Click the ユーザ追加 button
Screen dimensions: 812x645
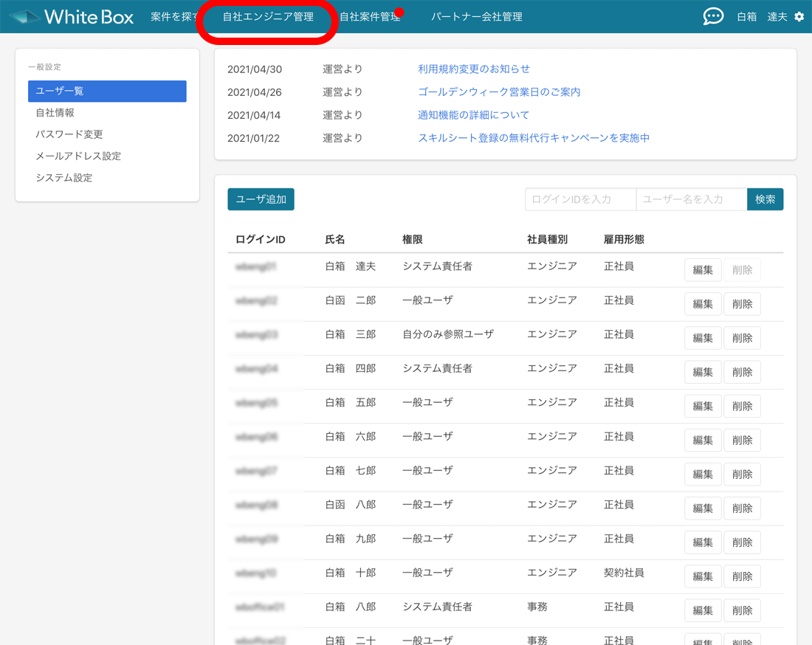click(x=261, y=199)
